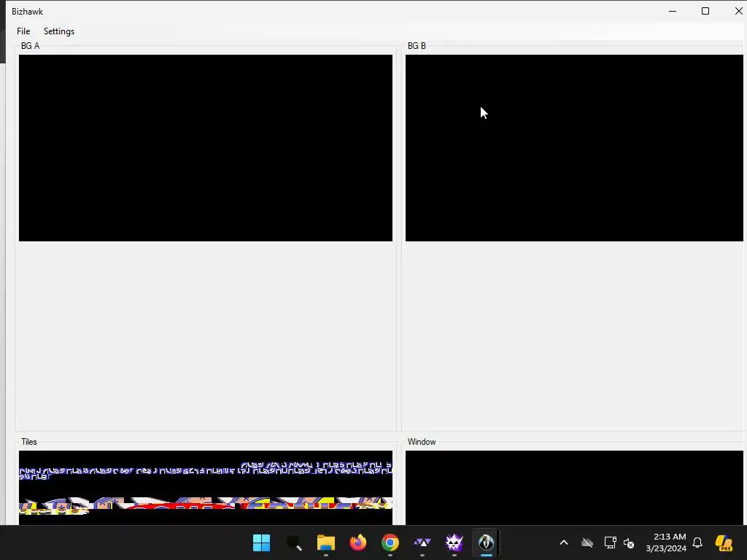Select a tile in the Tiles viewer
Screen dimensions: 747x560
pyautogui.click(x=205, y=488)
